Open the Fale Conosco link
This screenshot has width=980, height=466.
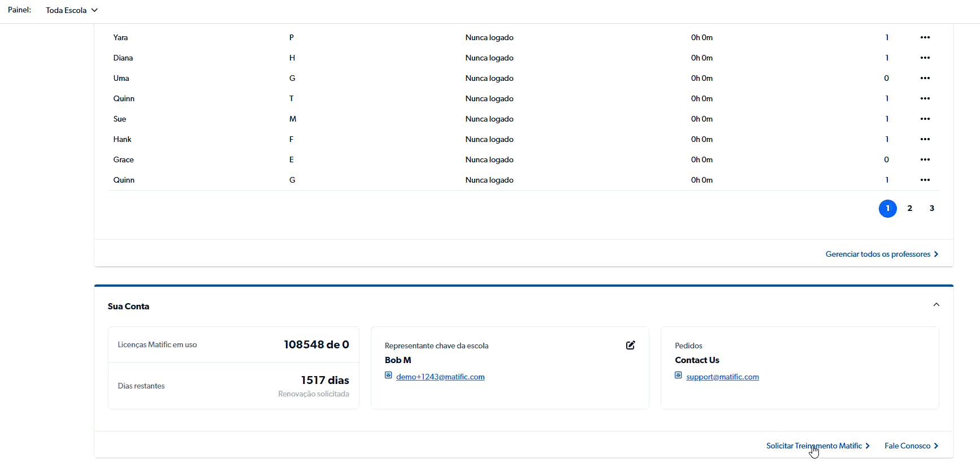pos(911,446)
